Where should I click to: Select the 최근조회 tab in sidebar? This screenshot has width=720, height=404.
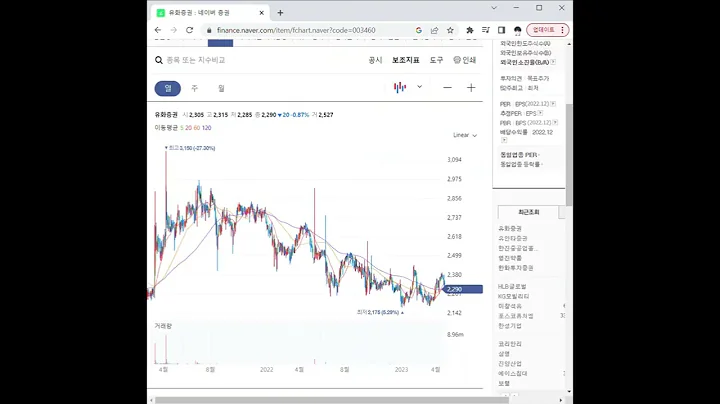tap(529, 212)
